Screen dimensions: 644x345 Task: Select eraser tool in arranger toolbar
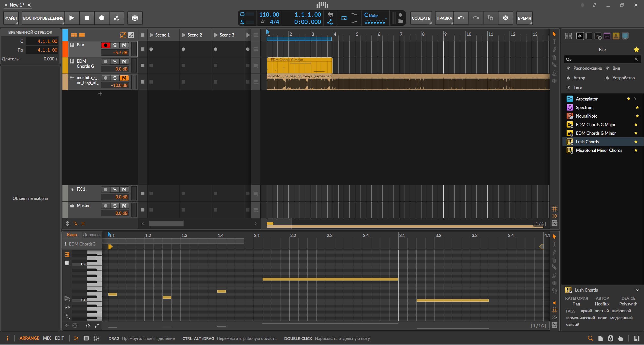click(x=554, y=73)
